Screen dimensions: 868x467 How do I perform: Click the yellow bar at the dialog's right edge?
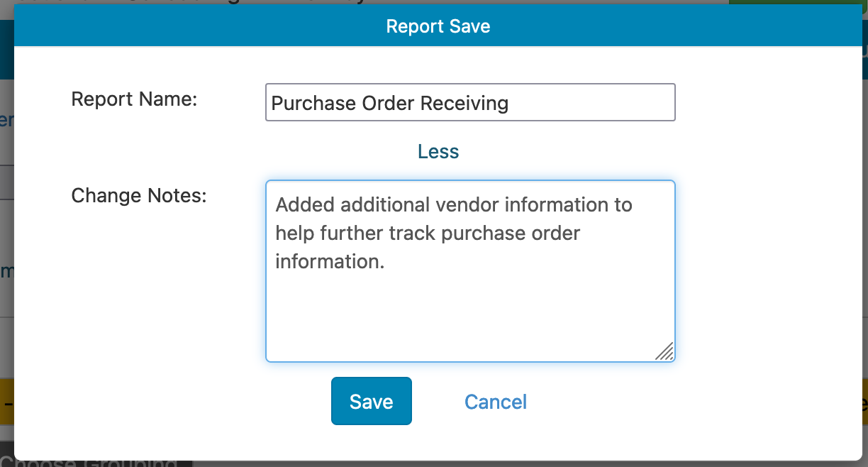pos(865,402)
